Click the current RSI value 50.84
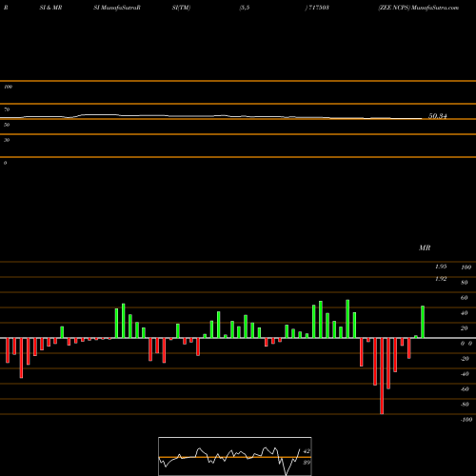Image resolution: width=476 pixels, height=476 pixels. (438, 116)
